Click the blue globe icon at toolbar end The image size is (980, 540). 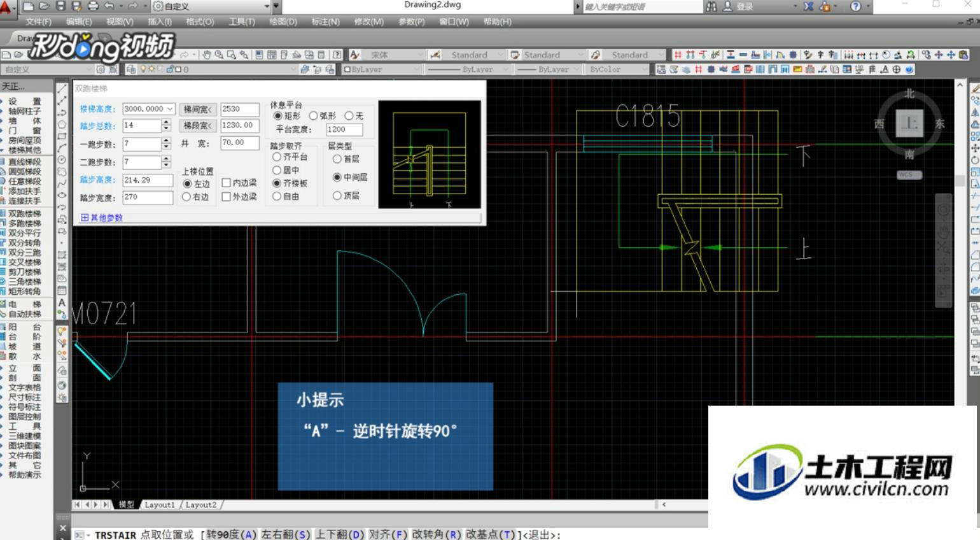(909, 69)
